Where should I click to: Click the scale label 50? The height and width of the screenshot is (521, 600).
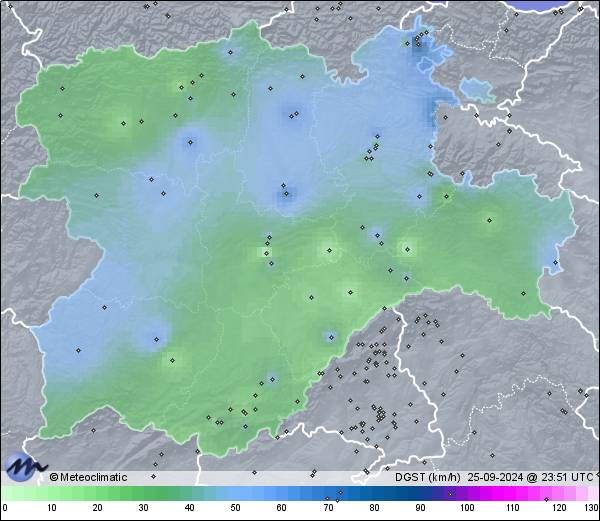235,508
